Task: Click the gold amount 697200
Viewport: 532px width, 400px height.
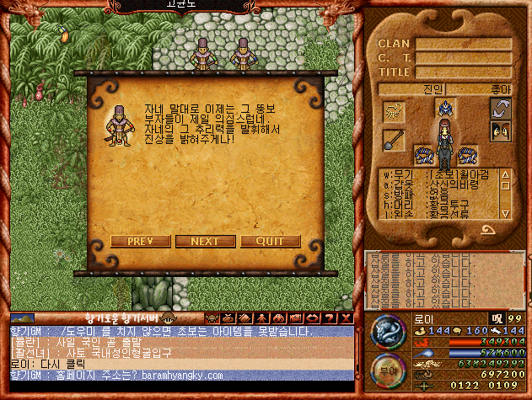Action: point(503,375)
